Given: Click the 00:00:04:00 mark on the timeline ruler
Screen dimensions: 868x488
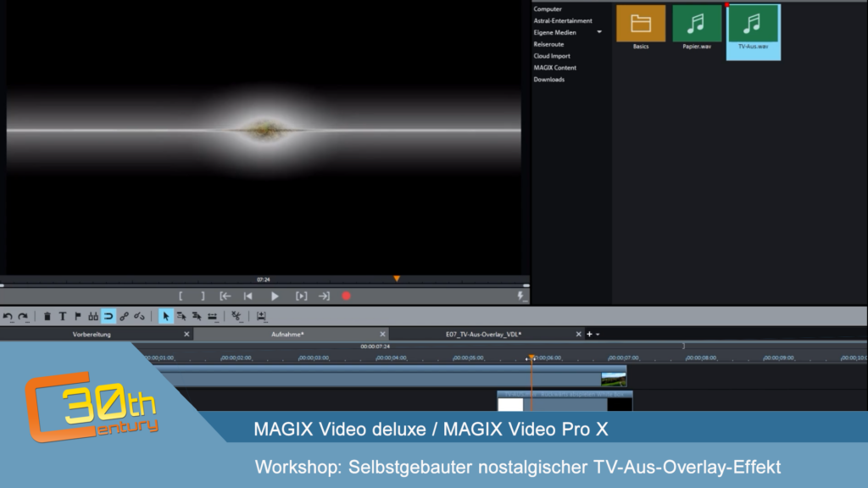Looking at the screenshot, I should (391, 358).
